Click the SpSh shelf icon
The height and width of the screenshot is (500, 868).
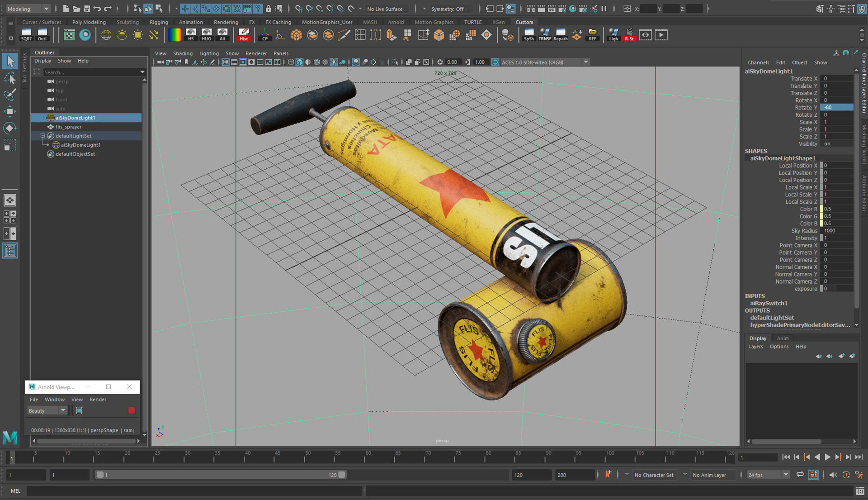click(528, 35)
